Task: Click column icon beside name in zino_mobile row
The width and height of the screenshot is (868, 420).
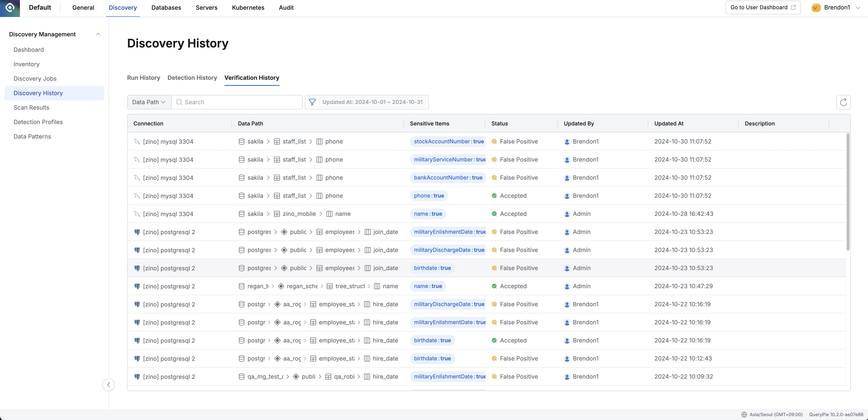Action: tap(329, 214)
